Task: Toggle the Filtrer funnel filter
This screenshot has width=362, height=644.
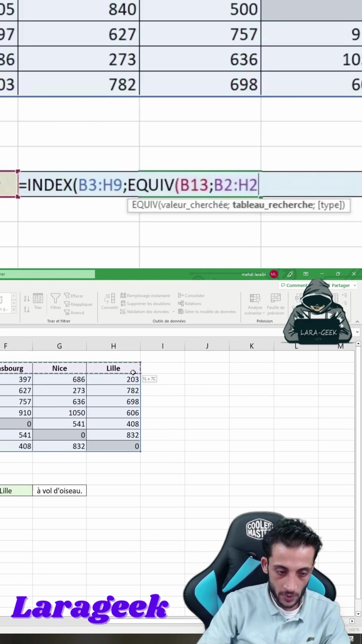Action: tap(56, 302)
